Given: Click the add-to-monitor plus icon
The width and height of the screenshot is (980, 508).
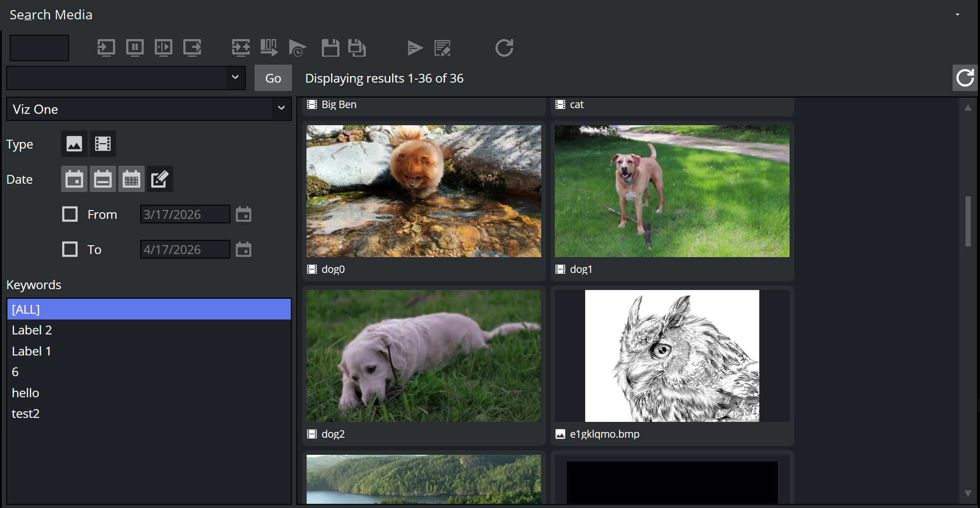Looking at the screenshot, I should pyautogui.click(x=240, y=47).
